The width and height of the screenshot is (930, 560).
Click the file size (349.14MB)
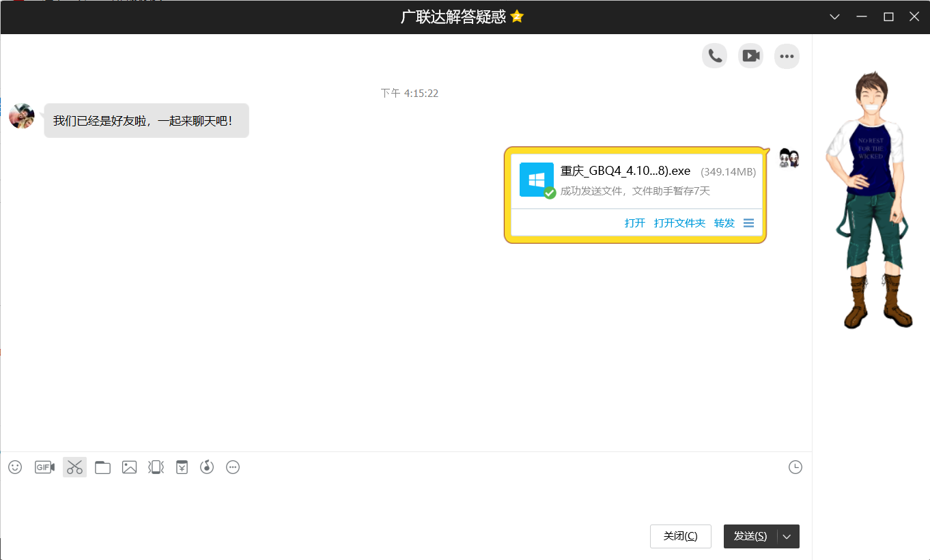tap(729, 172)
